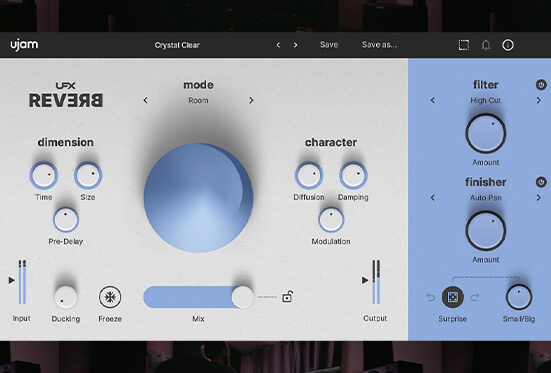Click the Room mode name
The image size is (551, 373).
pyautogui.click(x=198, y=100)
